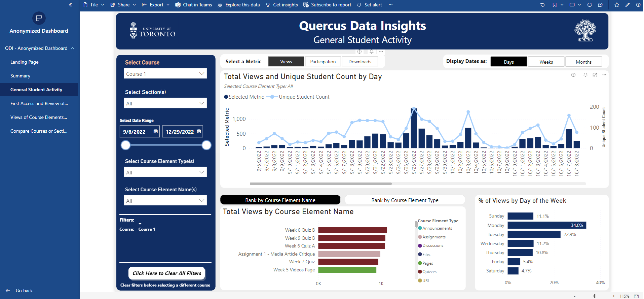Open more options above metric selector
The image size is (644, 299).
tap(381, 52)
